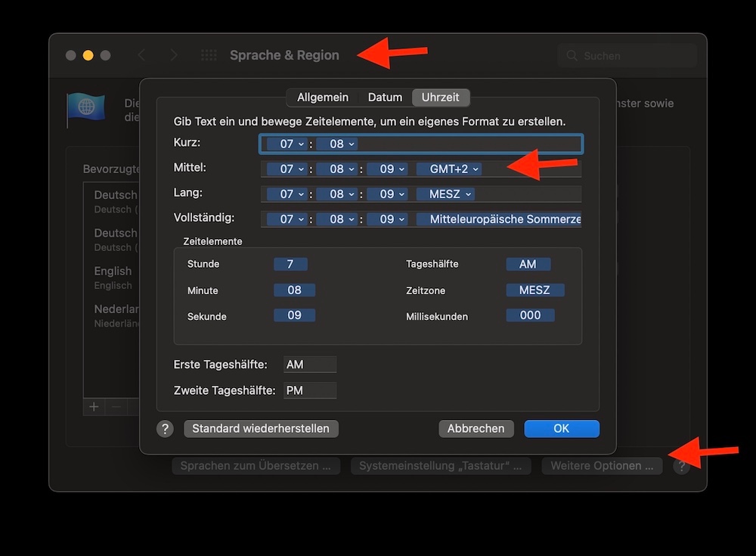Click the help button beside Weitere Optionen
The height and width of the screenshot is (556, 756).
point(682,466)
